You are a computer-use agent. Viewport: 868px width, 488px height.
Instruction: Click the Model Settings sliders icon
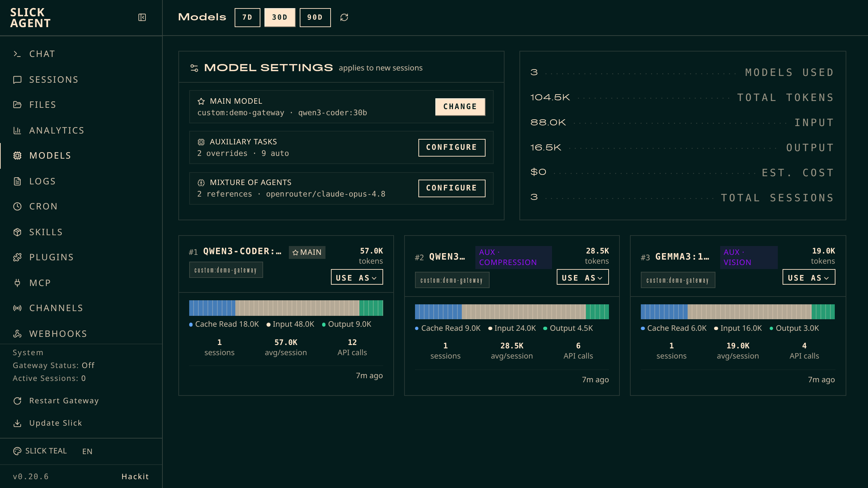194,68
